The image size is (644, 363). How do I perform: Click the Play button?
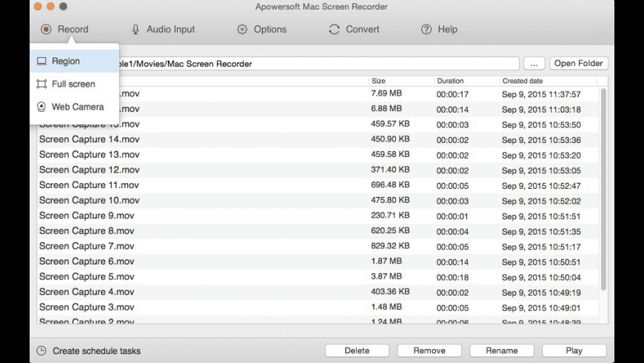click(x=574, y=350)
